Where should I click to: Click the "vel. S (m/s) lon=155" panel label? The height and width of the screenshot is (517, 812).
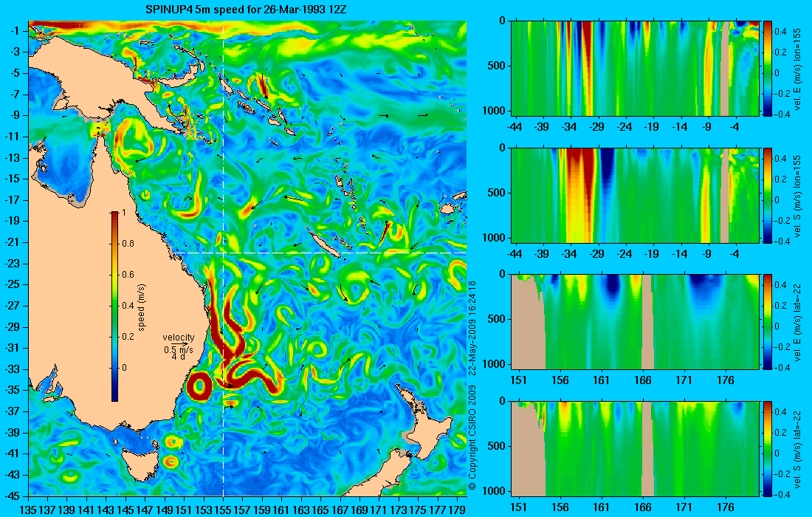(797, 195)
